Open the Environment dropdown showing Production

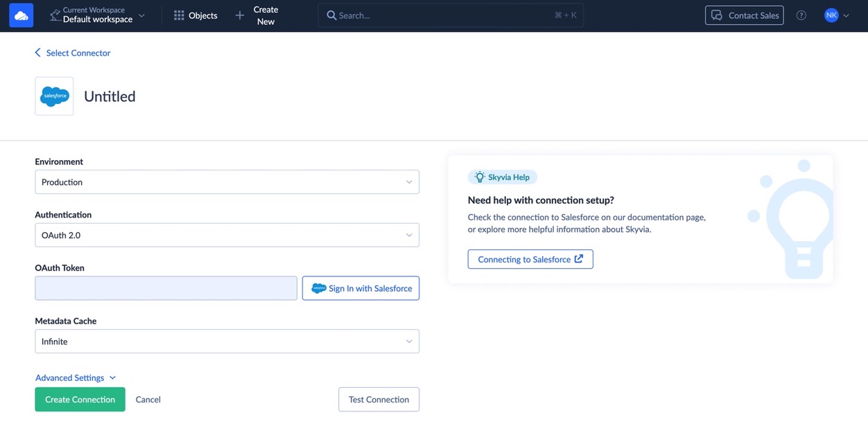(227, 181)
